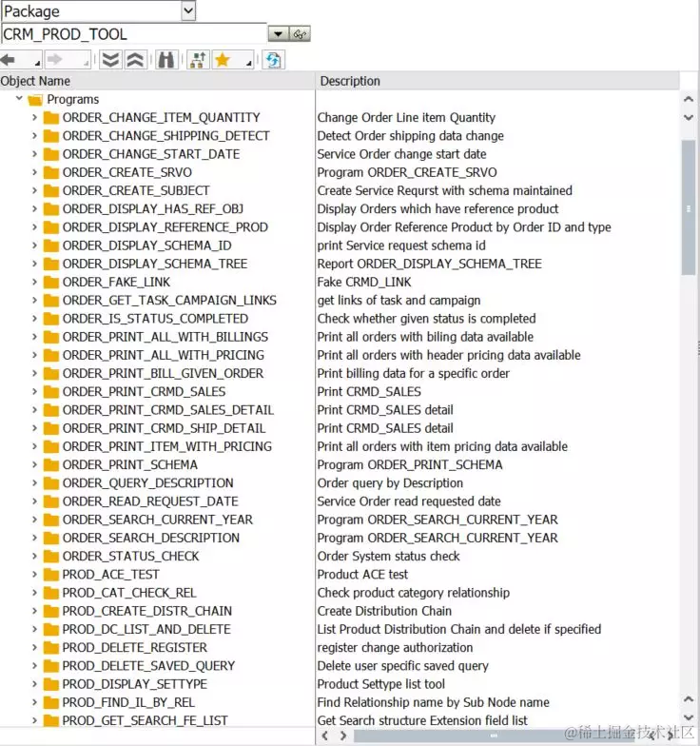Image resolution: width=700 pixels, height=746 pixels.
Task: Click the top scroll-up arrow of vertical scrollbar
Action: pos(689,99)
